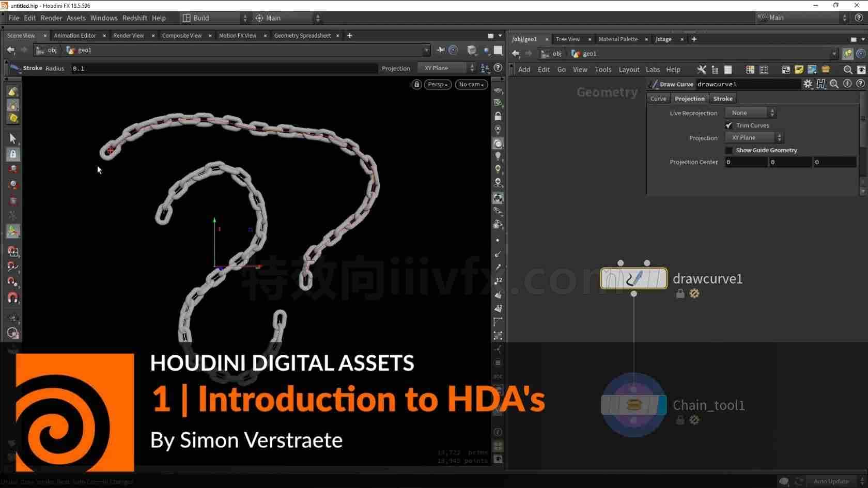Open the No cam camera menu

[x=471, y=84]
